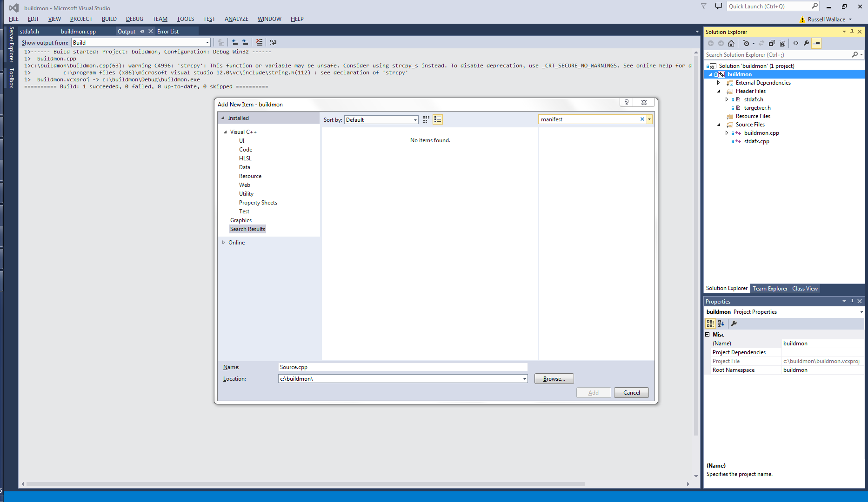Viewport: 868px width, 502px height.
Task: Switch to the Team Explorer tab
Action: coord(770,289)
